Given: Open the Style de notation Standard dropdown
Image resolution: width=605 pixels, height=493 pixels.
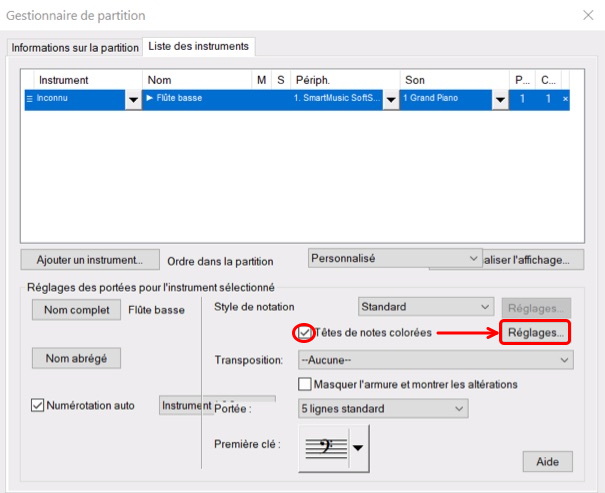Looking at the screenshot, I should click(x=485, y=307).
